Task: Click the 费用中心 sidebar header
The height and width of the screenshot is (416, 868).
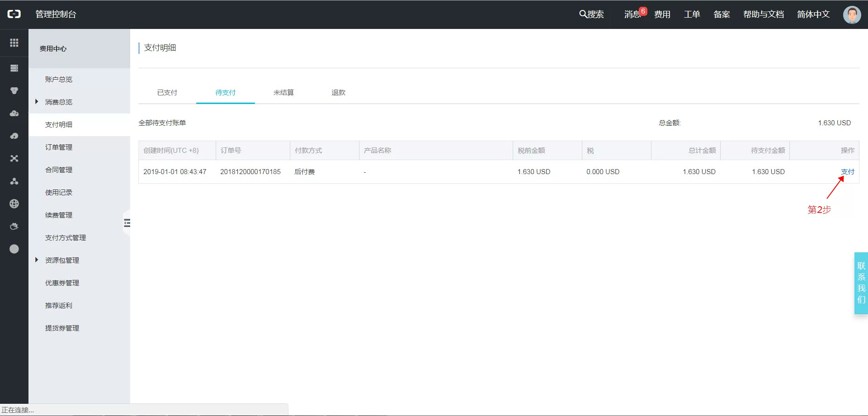Action: click(53, 48)
